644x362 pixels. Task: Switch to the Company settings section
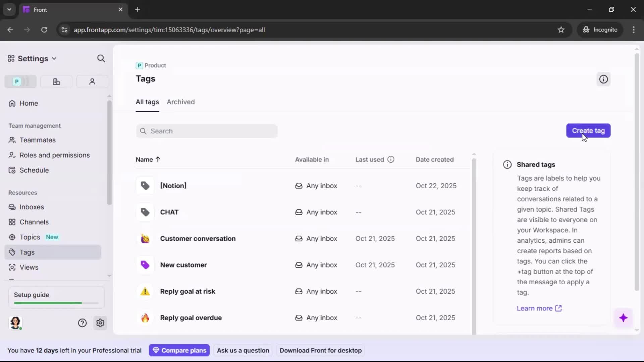point(56,81)
